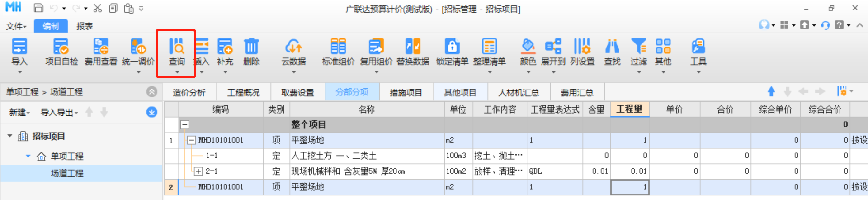
Task: Click the 导入 import icon
Action: [19, 47]
